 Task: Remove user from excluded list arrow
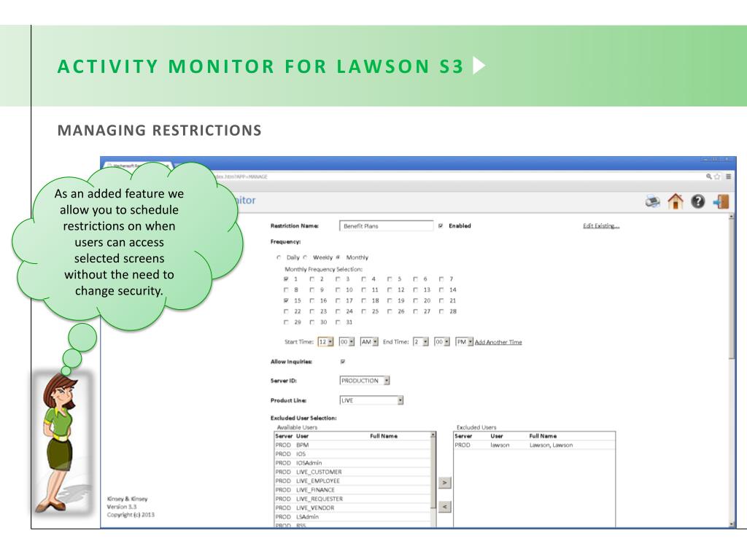pyautogui.click(x=444, y=507)
